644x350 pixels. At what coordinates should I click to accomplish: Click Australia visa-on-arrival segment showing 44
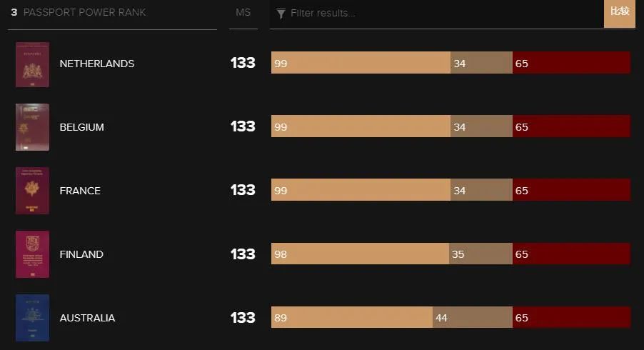pyautogui.click(x=473, y=317)
